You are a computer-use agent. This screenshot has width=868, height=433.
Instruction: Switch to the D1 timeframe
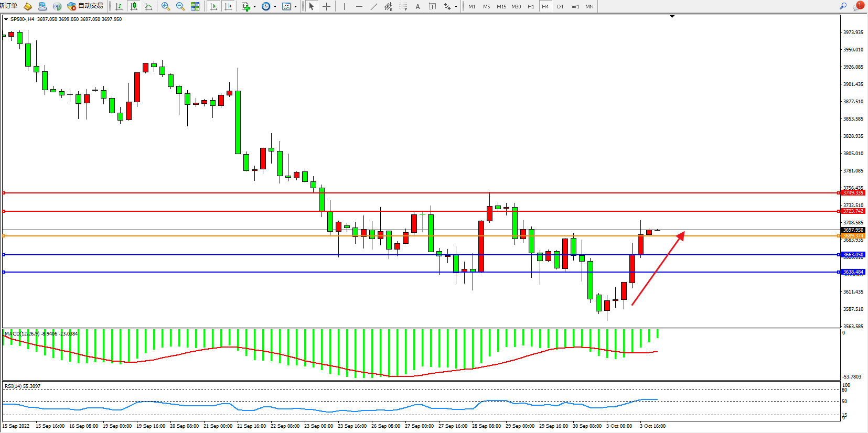[x=560, y=6]
